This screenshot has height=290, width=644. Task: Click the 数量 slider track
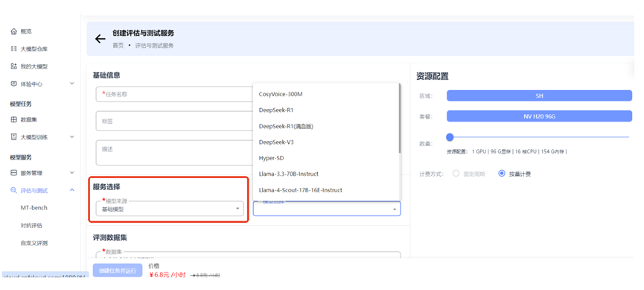click(x=539, y=137)
